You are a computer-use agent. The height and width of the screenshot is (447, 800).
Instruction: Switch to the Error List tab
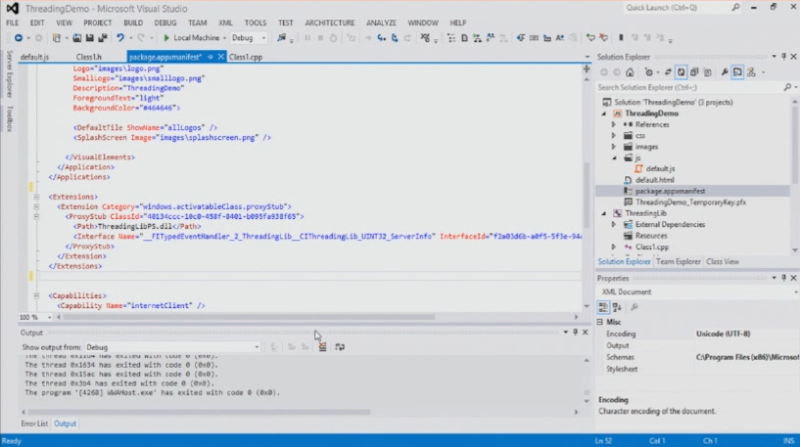click(x=34, y=424)
